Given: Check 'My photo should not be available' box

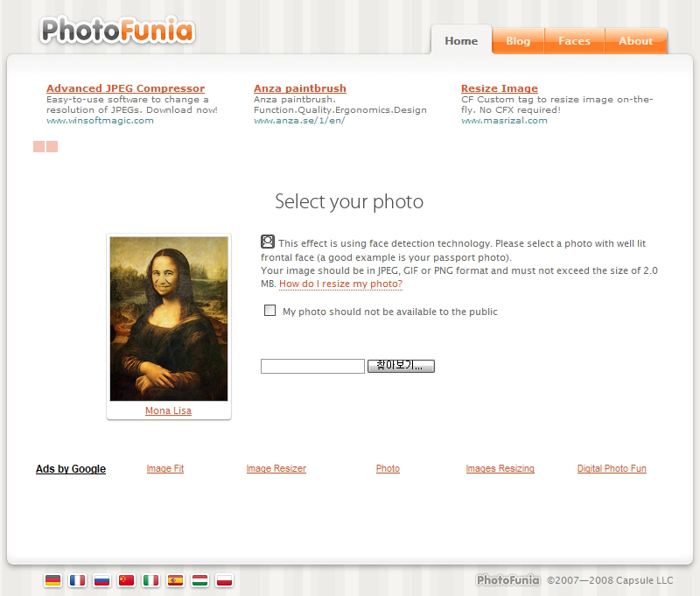Looking at the screenshot, I should coord(269,311).
